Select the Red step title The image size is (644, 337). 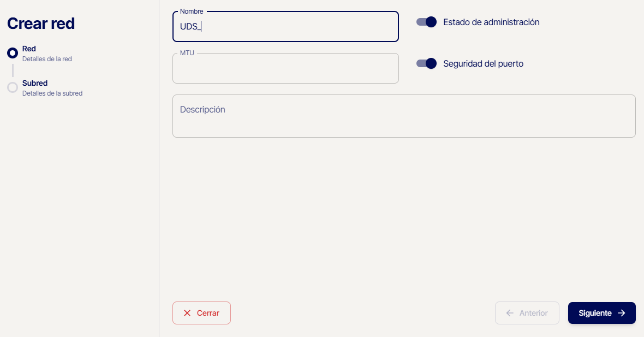point(29,49)
